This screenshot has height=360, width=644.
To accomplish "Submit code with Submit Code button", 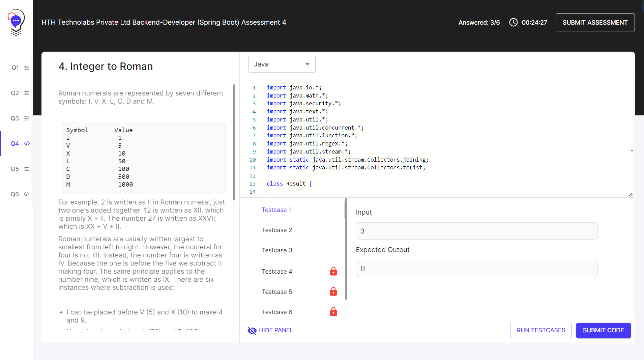I will [603, 330].
